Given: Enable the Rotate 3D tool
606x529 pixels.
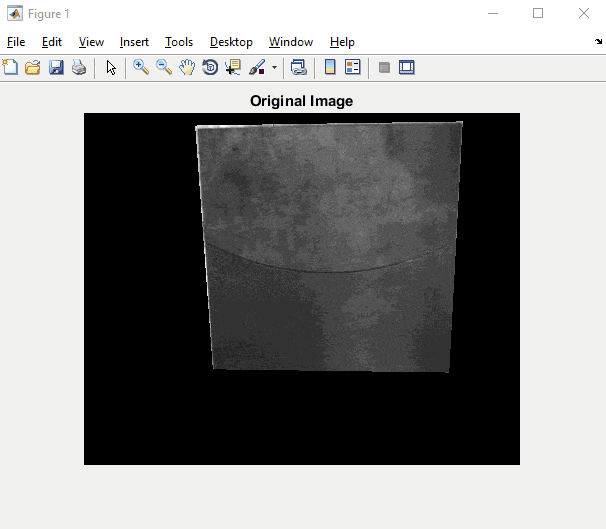Looking at the screenshot, I should point(210,68).
